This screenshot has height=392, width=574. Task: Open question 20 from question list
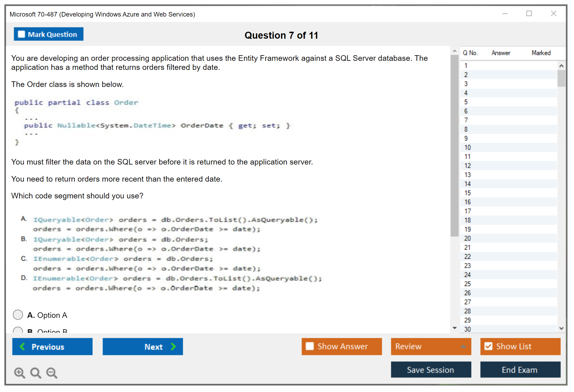click(467, 238)
